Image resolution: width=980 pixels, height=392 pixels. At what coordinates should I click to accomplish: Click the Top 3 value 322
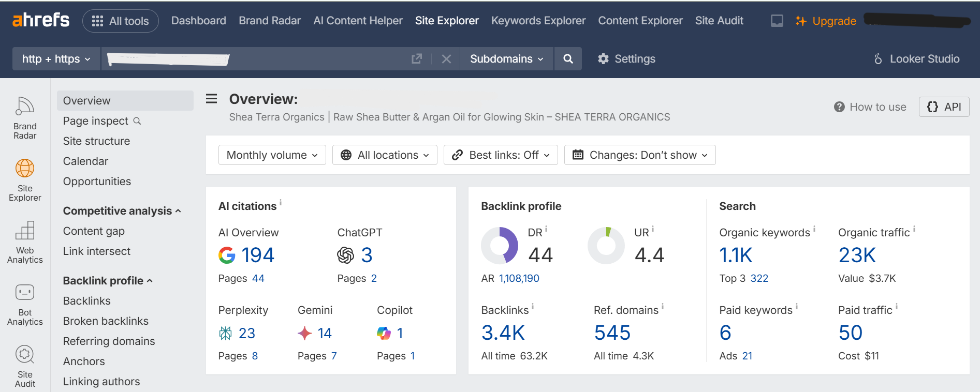[759, 278]
